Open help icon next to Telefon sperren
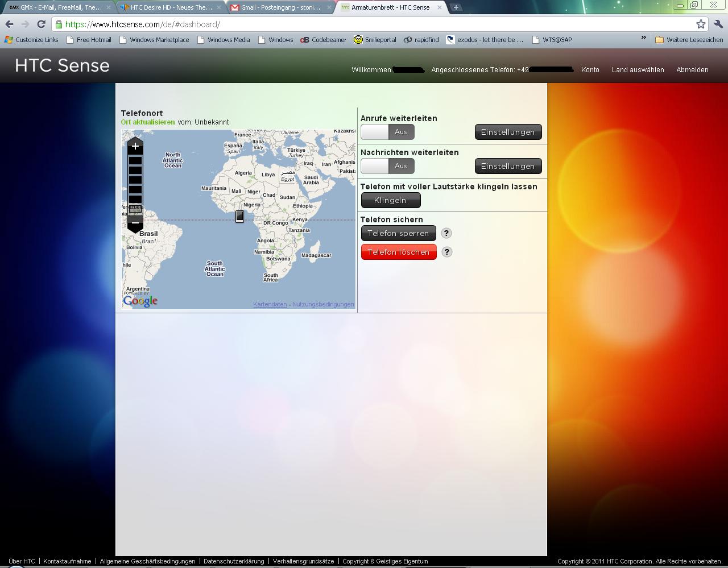 point(446,233)
